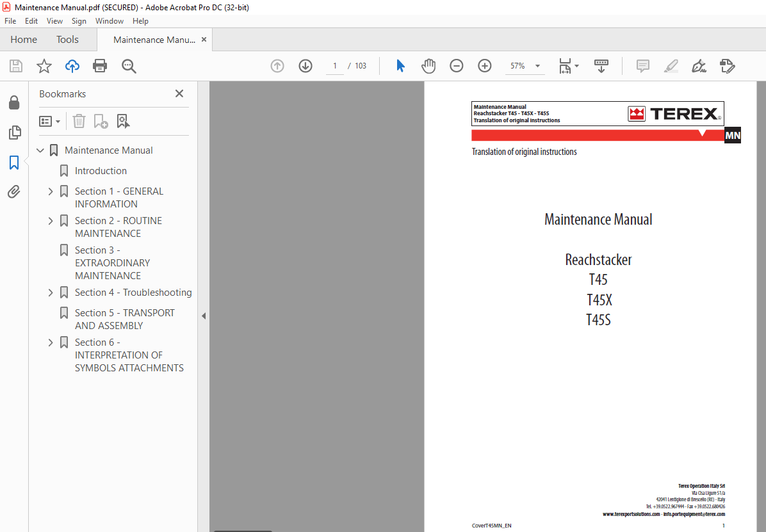The height and width of the screenshot is (532, 766).
Task: Click the www.terexportsolutions.com footer text
Action: 631,514
